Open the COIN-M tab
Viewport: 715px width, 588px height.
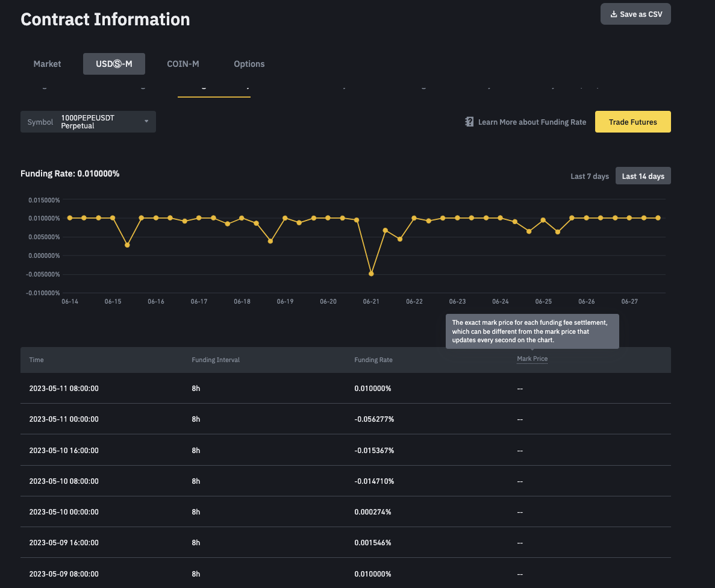(183, 64)
